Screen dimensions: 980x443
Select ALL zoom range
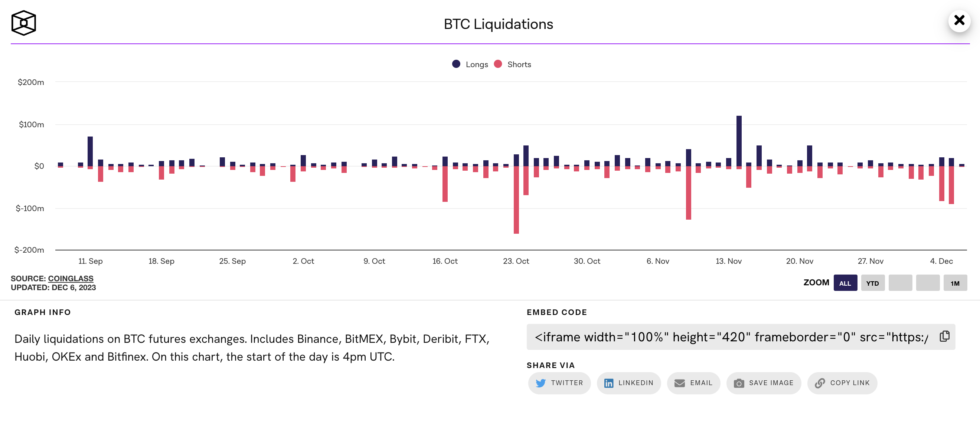845,283
